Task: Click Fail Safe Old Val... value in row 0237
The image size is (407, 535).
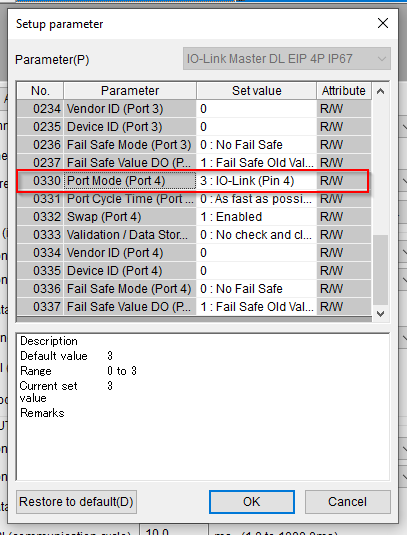Action: (x=257, y=163)
